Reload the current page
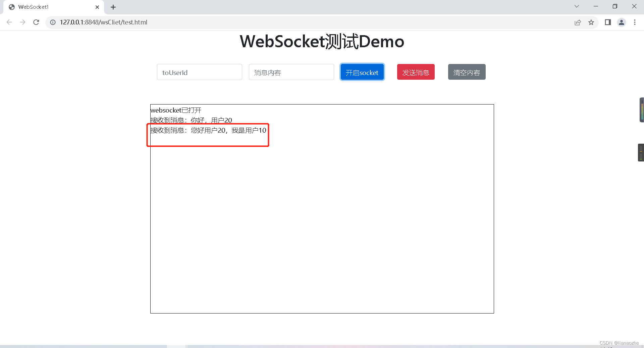The width and height of the screenshot is (644, 348). [x=36, y=22]
